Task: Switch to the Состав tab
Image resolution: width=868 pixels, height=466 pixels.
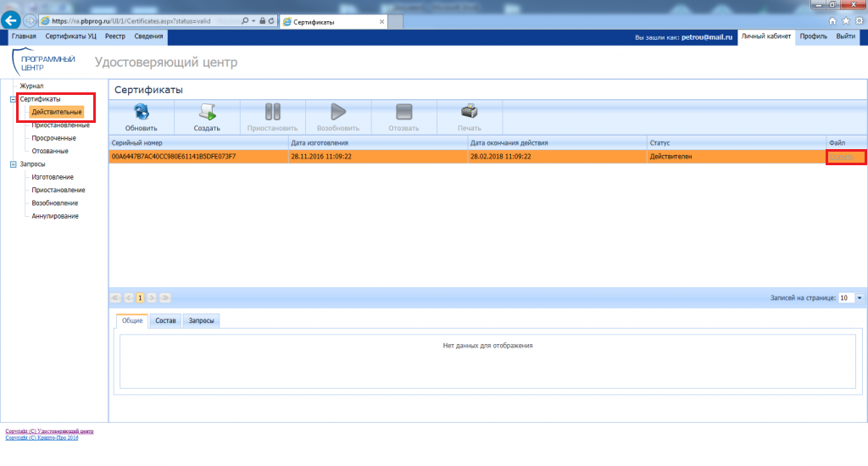Action: [x=165, y=321]
